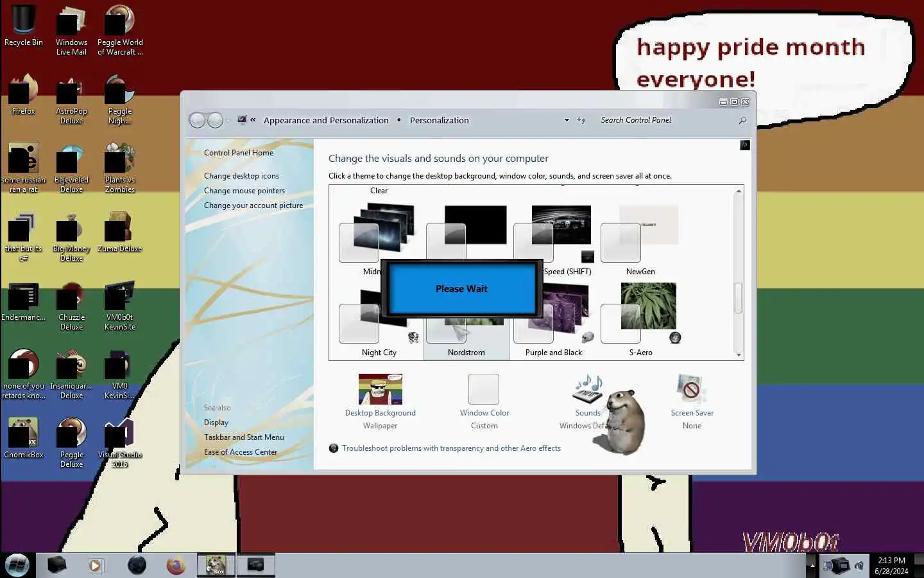Open 'some russian ran a rat' icon
924x578 pixels.
(24, 168)
